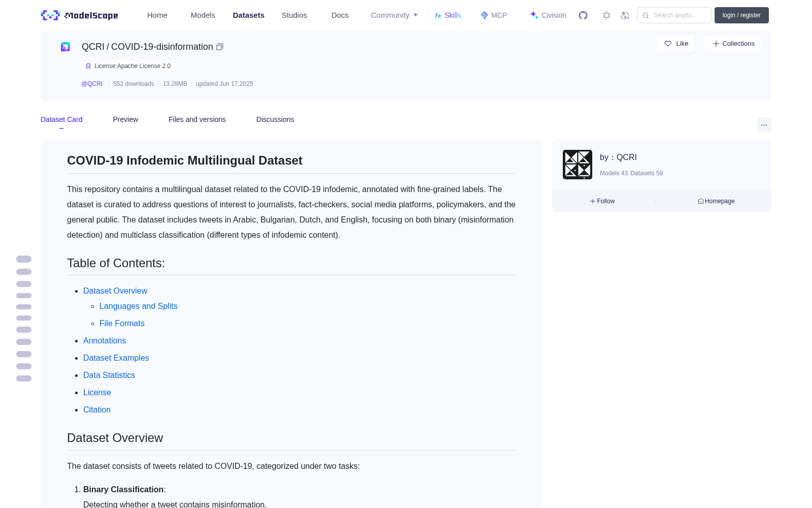Open the Discussions tab

[275, 119]
